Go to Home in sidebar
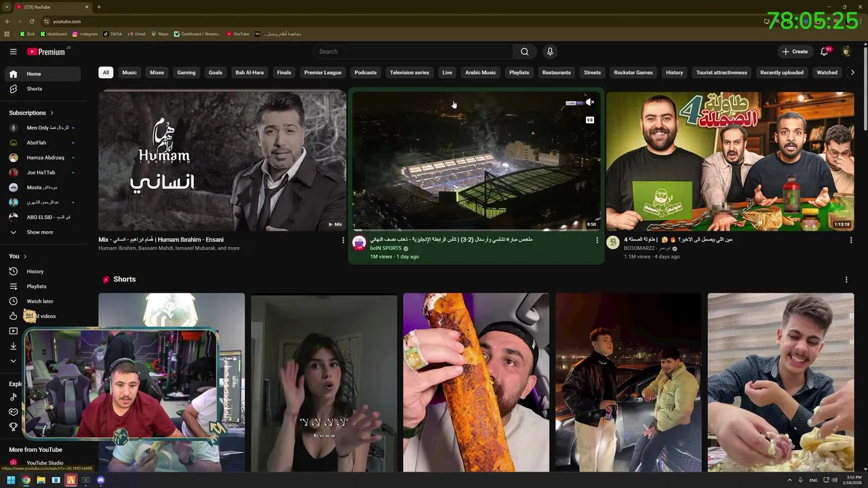The image size is (868, 488). (x=42, y=74)
